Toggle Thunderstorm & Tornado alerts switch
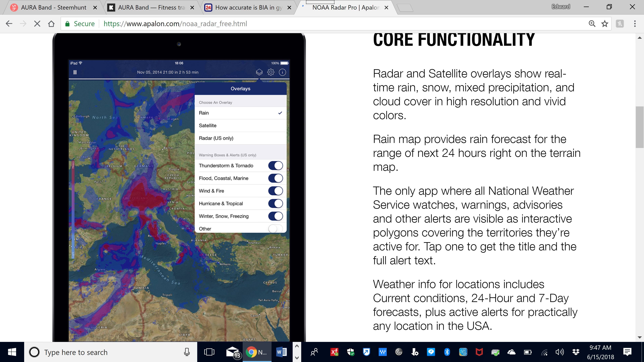 click(276, 166)
